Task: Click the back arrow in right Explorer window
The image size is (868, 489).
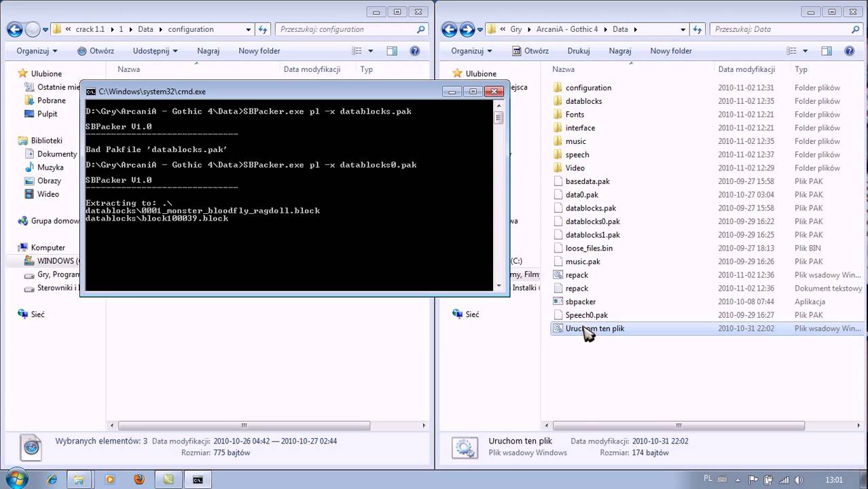Action: click(450, 29)
